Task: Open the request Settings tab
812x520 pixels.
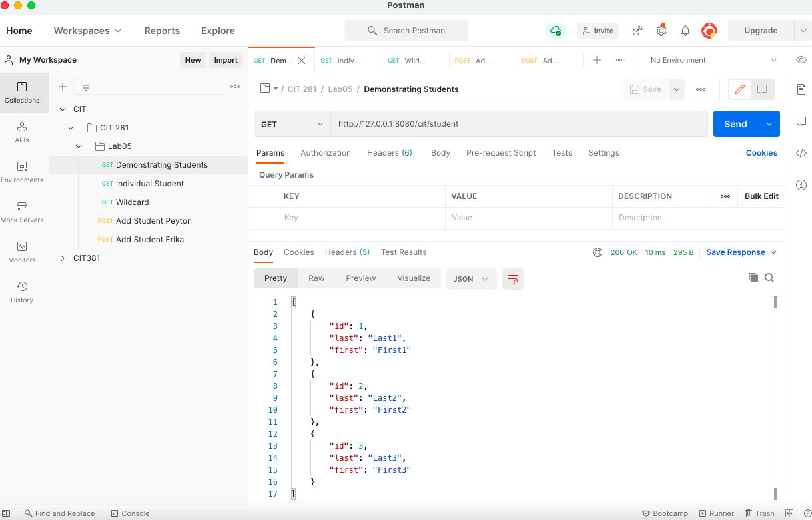Action: pos(604,153)
